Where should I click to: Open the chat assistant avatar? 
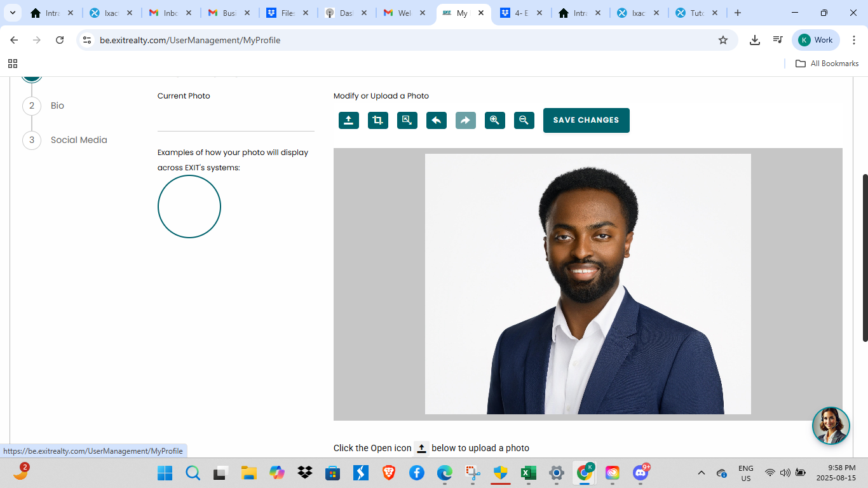pos(831,426)
